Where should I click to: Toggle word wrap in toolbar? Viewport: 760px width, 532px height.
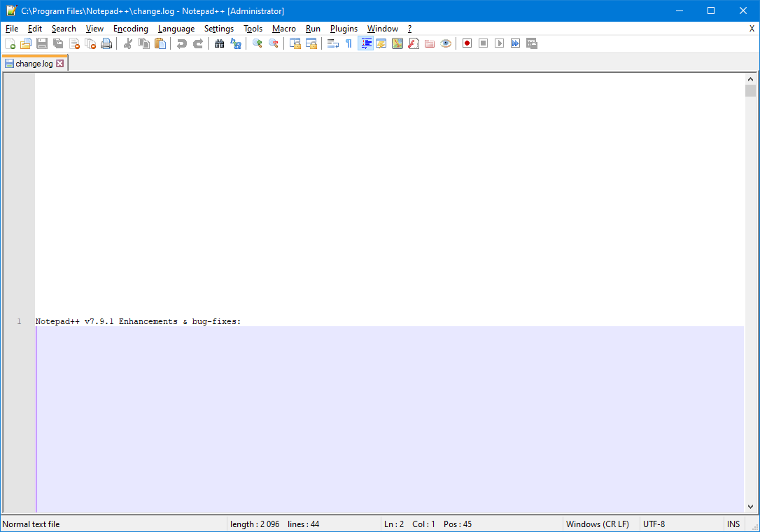pos(333,43)
